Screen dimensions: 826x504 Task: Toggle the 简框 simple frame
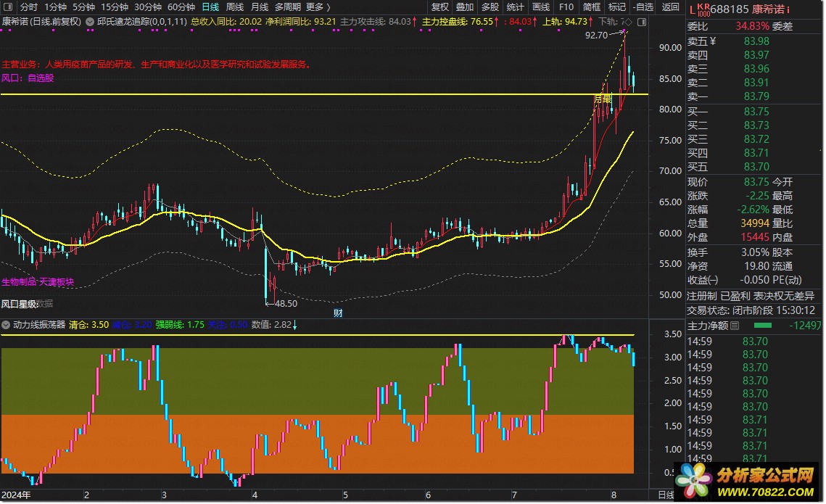592,7
